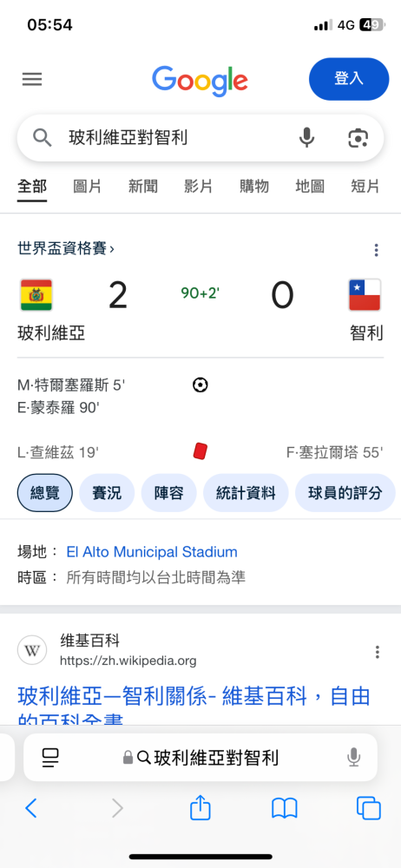Go back with Safari back arrow

coord(31,808)
